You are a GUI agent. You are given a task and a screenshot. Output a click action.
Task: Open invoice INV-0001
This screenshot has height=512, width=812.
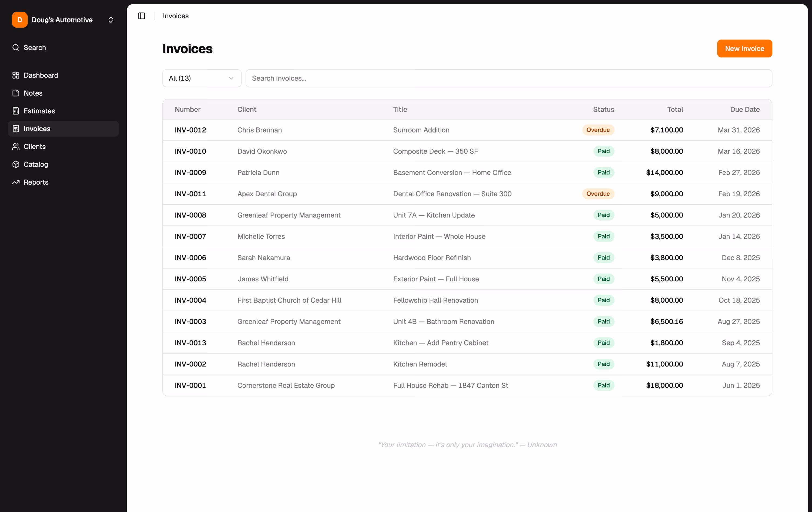pyautogui.click(x=467, y=385)
